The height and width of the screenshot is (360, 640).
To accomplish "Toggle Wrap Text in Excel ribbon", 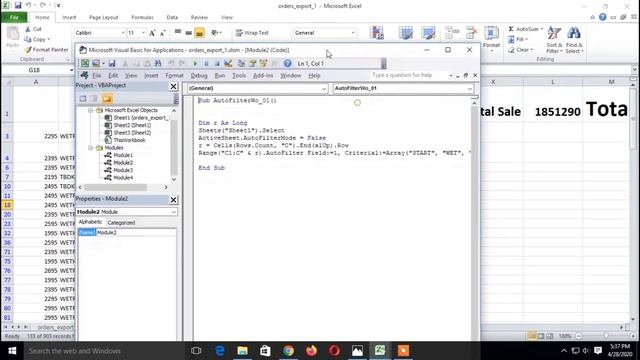I will [x=252, y=33].
